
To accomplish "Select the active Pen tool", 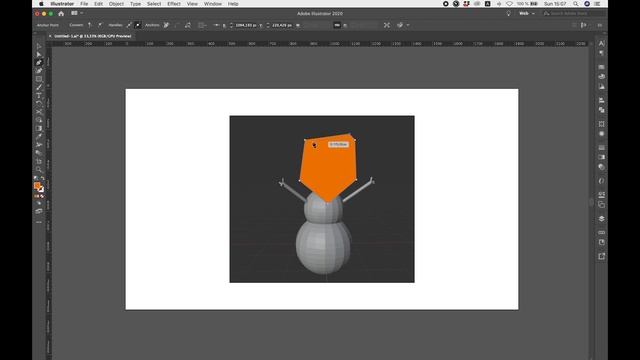I will tap(39, 62).
